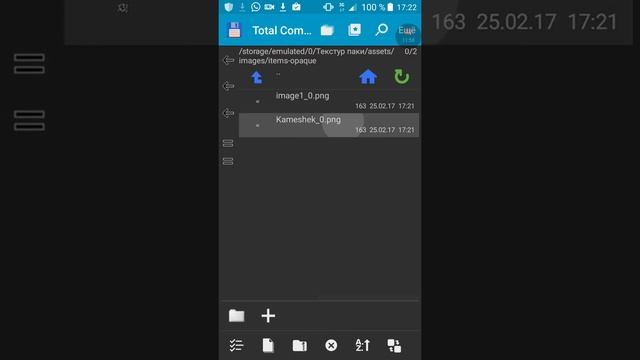Open the folder history icon in top bar
Screen dimensions: 640x360
coord(327,30)
